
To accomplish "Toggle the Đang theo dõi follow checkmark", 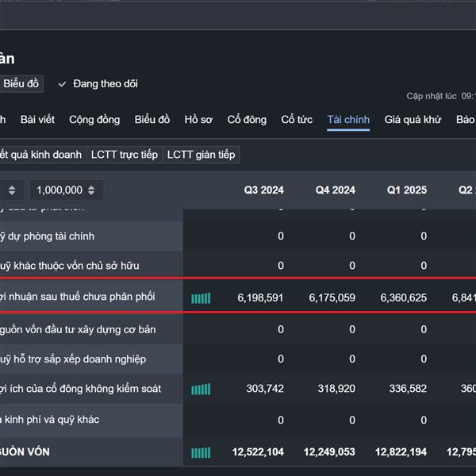I will [63, 83].
